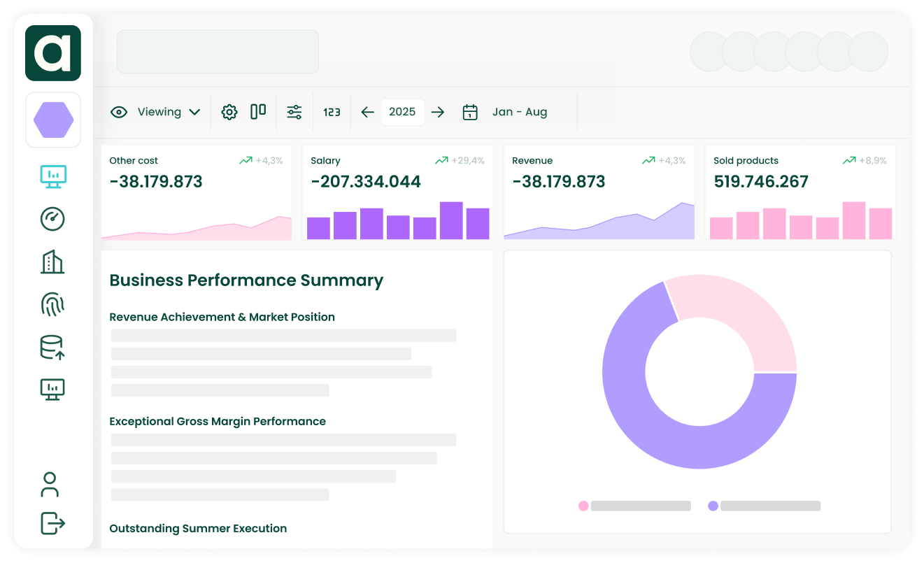Viewport: 924px width, 563px height.
Task: Open the filter sliders icon in toolbar
Action: point(294,111)
